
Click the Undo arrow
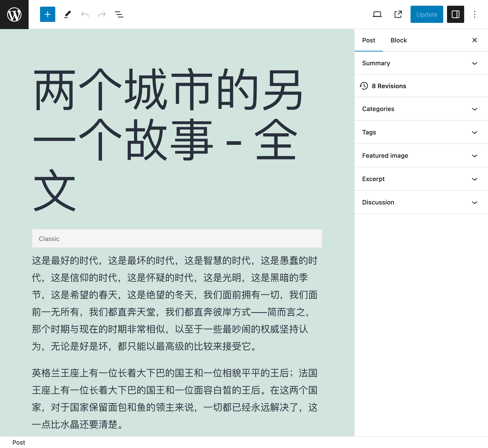[x=85, y=14]
